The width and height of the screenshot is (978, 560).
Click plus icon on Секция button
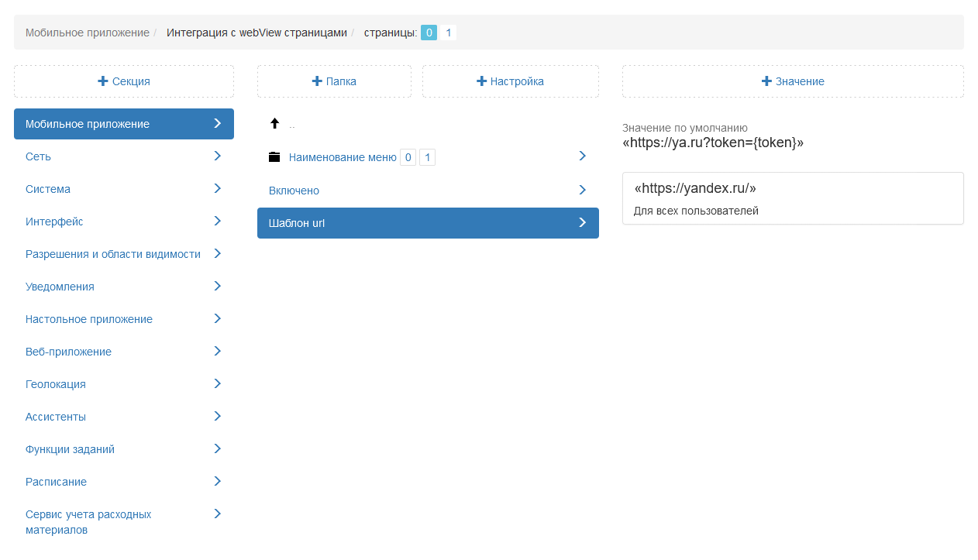[103, 81]
